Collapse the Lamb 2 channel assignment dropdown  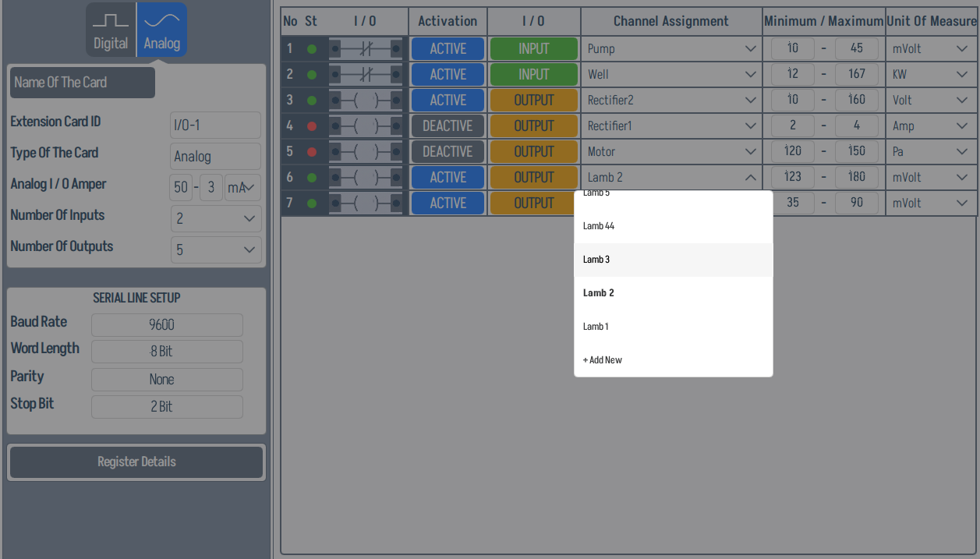click(671, 177)
